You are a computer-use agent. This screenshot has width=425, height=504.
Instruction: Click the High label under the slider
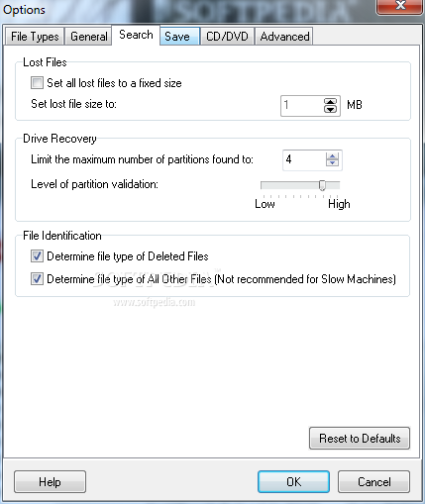(x=339, y=204)
